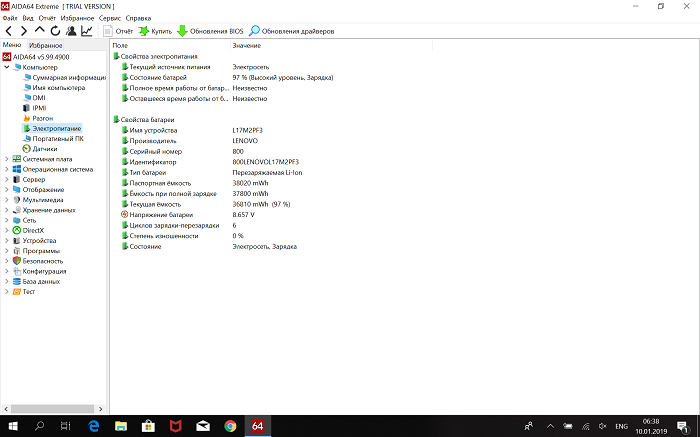Switch to the Меню tab

tap(12, 45)
